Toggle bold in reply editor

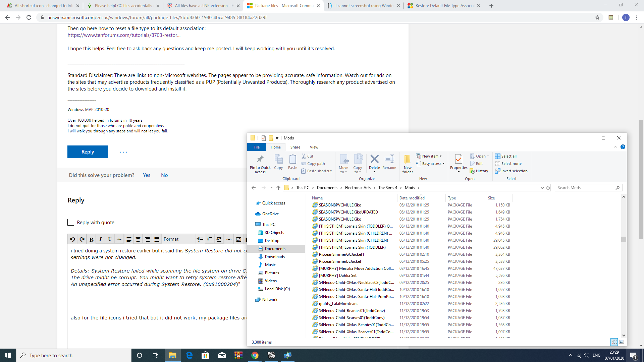coord(91,239)
